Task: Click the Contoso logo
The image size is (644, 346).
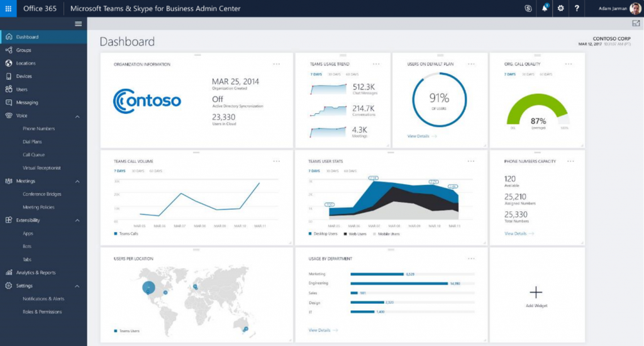Action: point(147,101)
